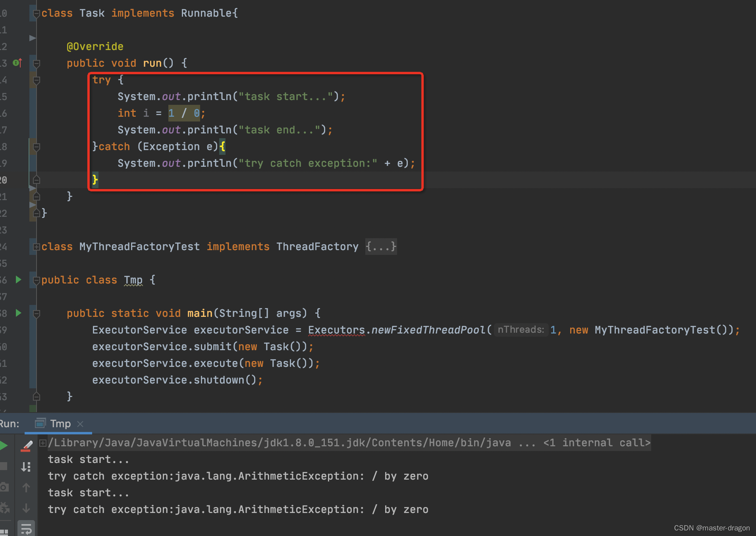Image resolution: width=756 pixels, height=536 pixels.
Task: Click the nThreads parameter hint
Action: tap(521, 330)
